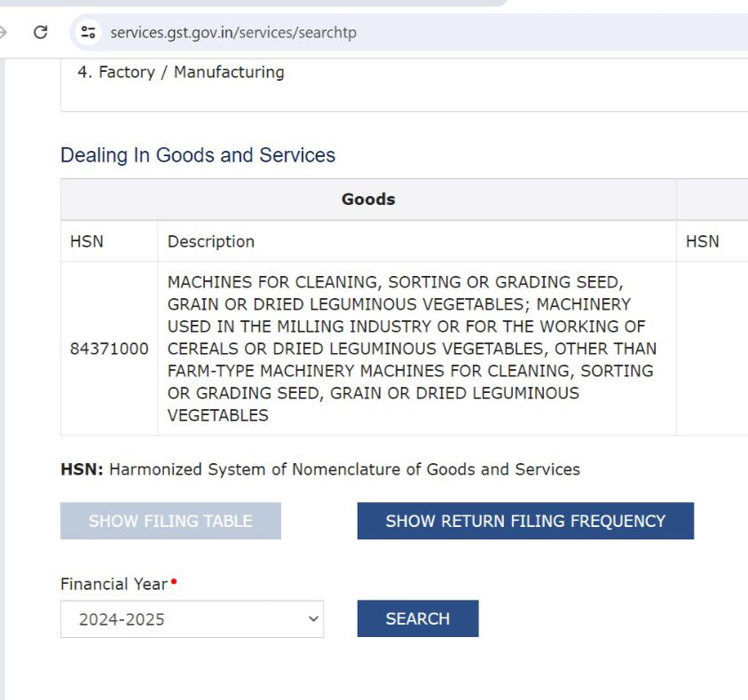Click SHOW RETURN FILING FREQUENCY button
748x700 pixels.
pos(525,521)
